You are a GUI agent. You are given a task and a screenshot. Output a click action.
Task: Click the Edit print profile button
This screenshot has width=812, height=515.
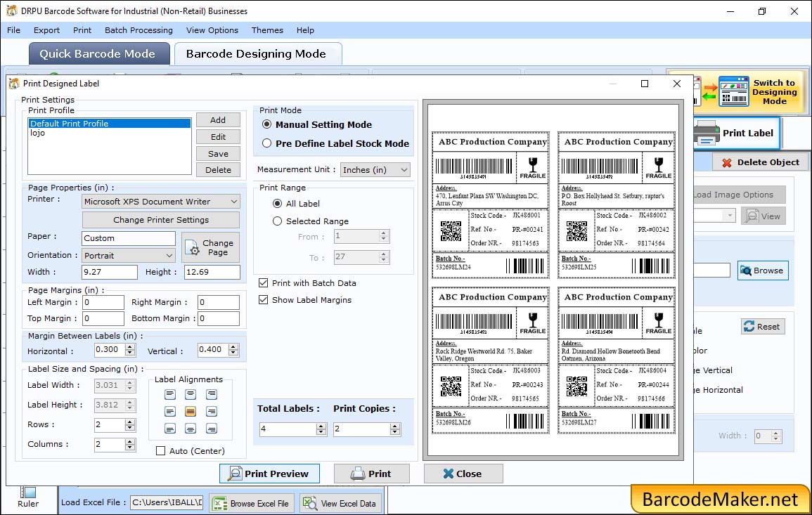(218, 136)
